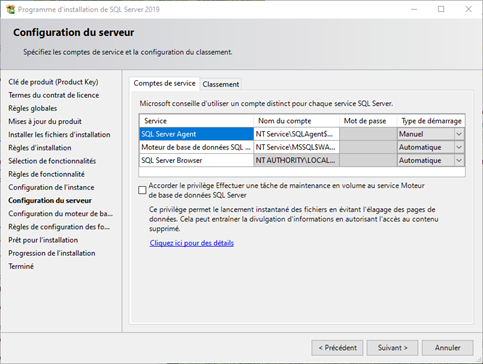Click 'Clé de produit (Product Key)' step

tap(53, 82)
